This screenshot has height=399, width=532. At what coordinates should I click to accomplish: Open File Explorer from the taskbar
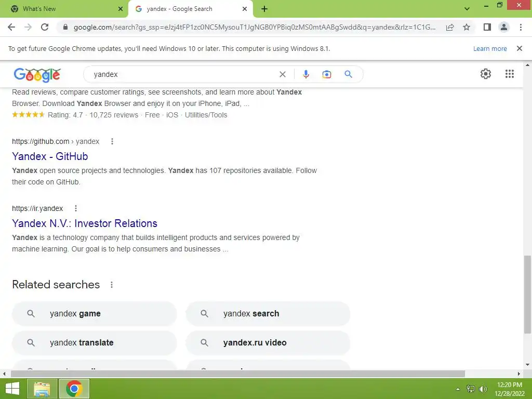click(x=42, y=389)
